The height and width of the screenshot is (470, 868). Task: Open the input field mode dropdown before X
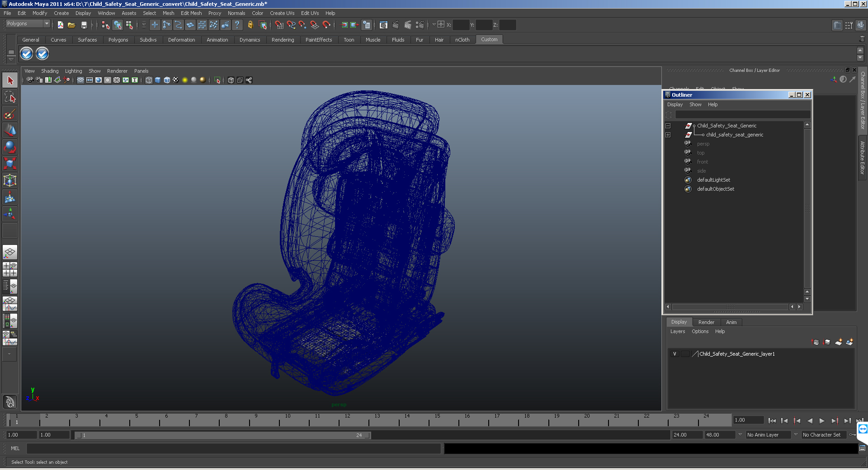[x=434, y=25]
